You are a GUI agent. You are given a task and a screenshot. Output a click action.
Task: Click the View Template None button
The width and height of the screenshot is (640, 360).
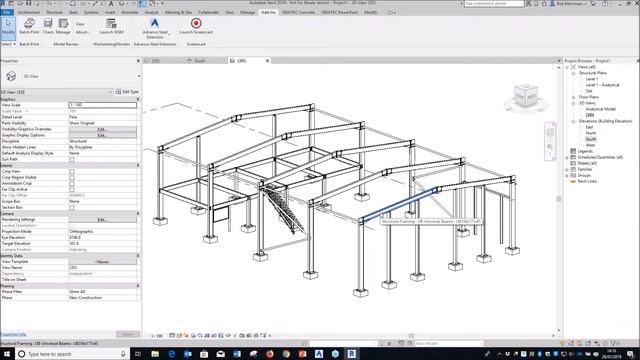coord(102,262)
